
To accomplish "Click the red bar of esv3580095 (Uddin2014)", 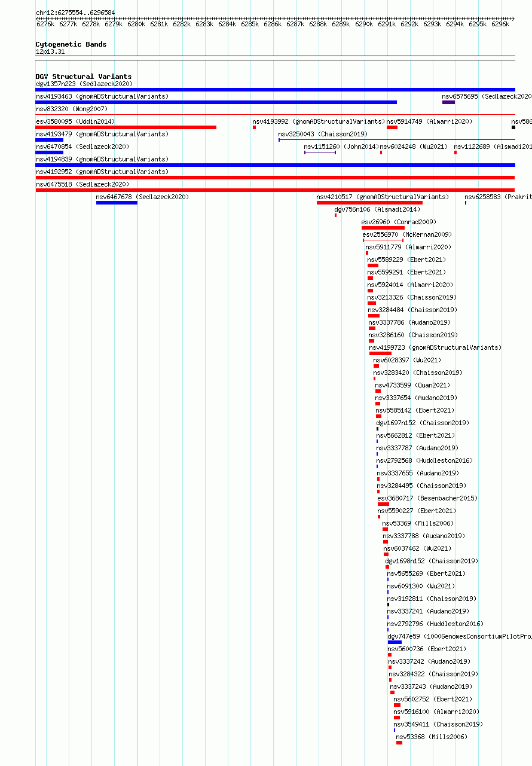I will coord(126,127).
